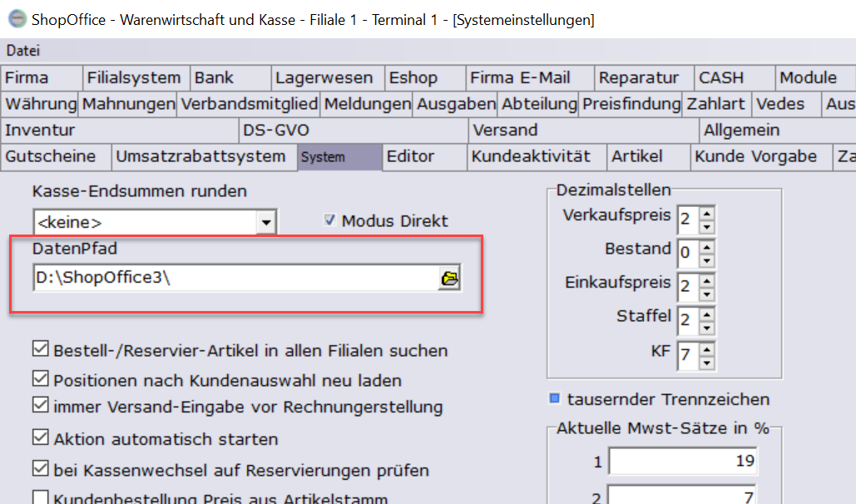Decrease Verkaufspreis decimal places

click(707, 226)
